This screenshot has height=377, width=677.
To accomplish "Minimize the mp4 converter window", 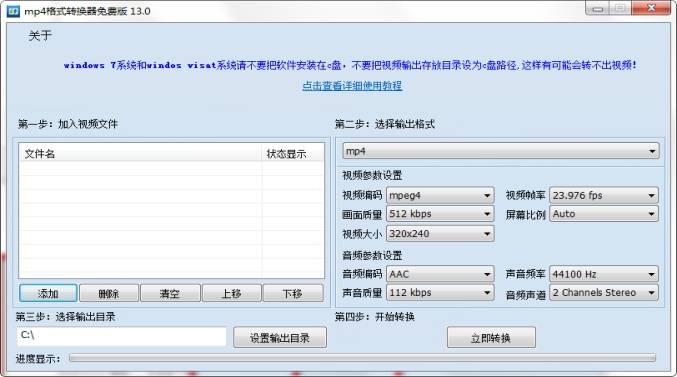I will point(598,8).
